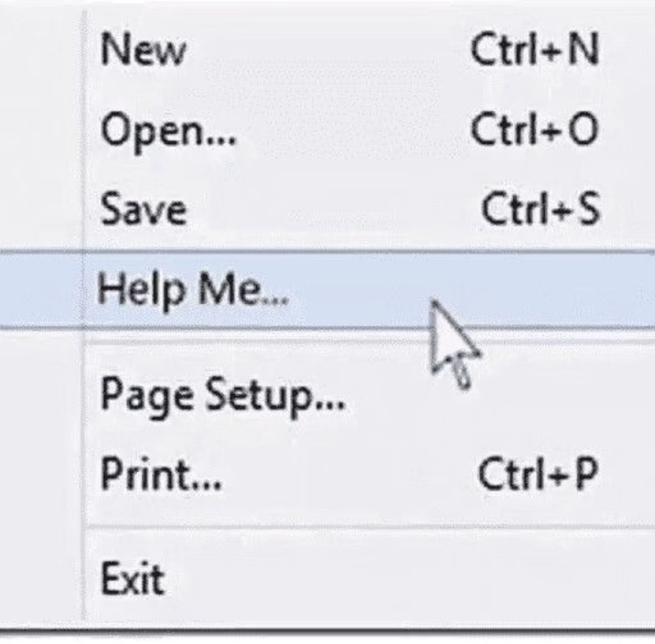Screen dimensions: 655x644
Task: Click the left gutter beside Exit
Action: click(42, 579)
